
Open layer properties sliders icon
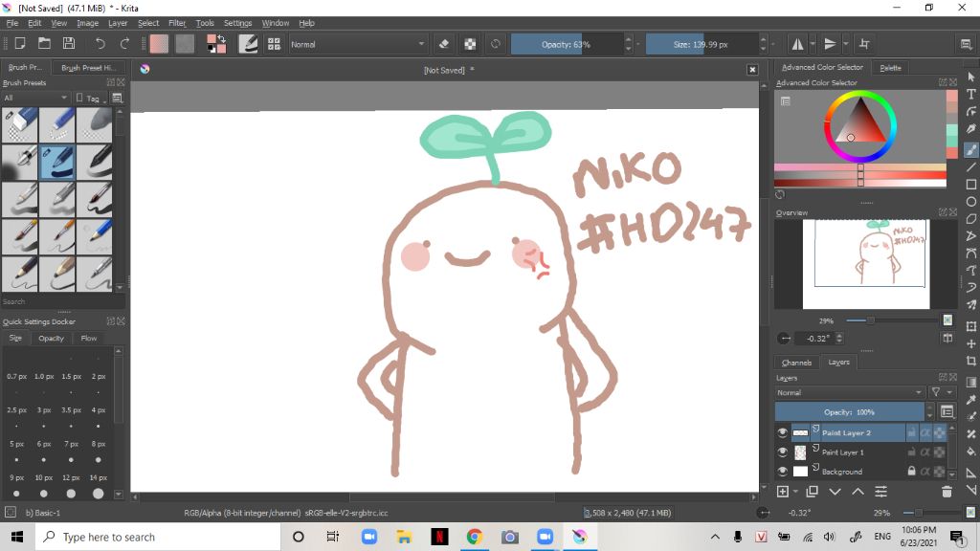(x=881, y=492)
